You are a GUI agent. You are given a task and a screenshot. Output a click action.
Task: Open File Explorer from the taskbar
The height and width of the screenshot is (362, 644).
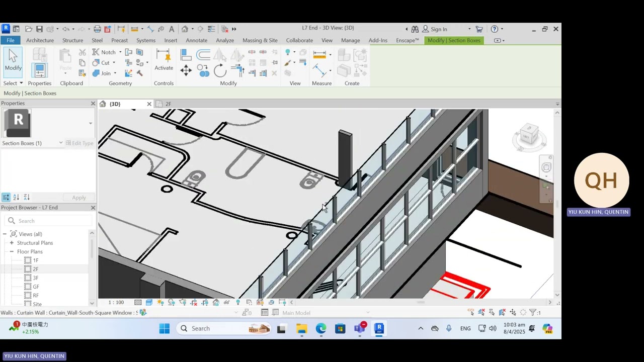[301, 328]
